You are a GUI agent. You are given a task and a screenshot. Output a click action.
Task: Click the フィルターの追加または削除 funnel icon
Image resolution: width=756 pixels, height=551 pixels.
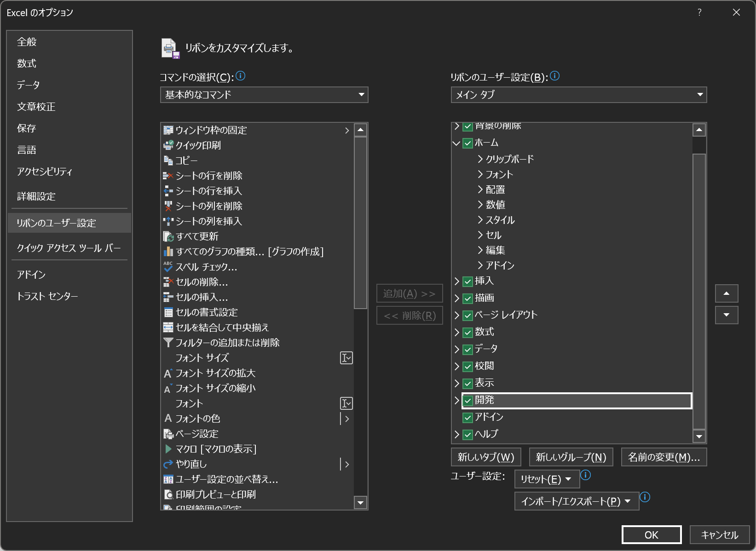pos(168,343)
